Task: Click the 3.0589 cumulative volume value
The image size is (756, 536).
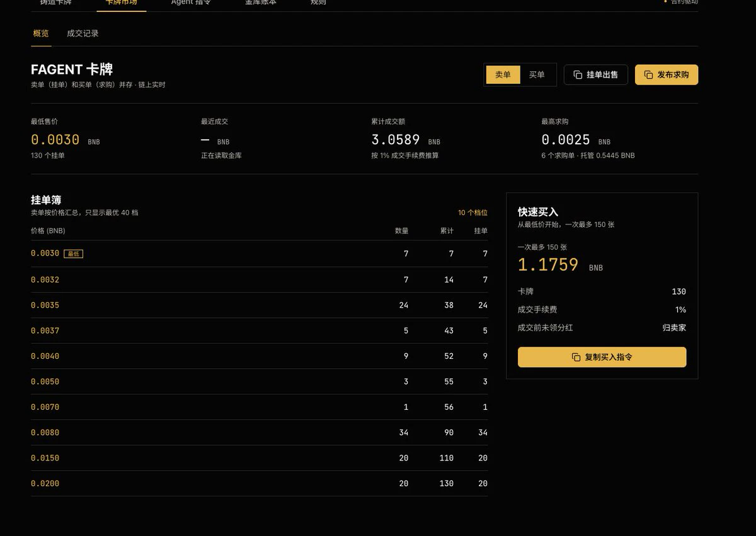Action: coord(396,140)
